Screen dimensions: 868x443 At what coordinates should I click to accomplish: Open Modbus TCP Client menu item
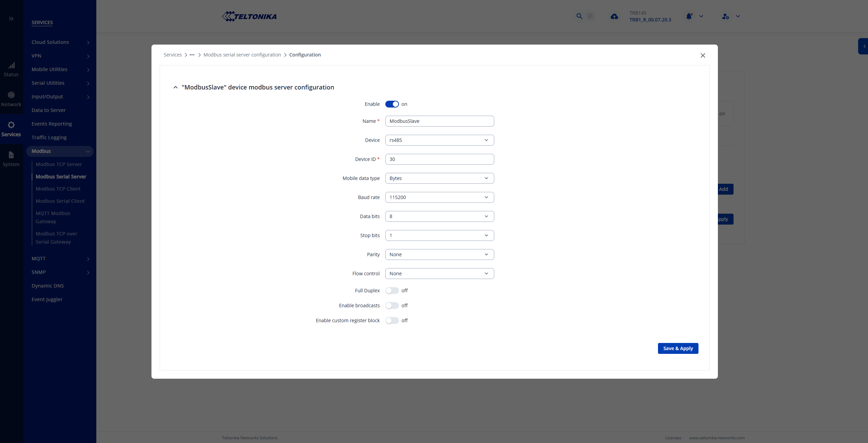point(58,189)
